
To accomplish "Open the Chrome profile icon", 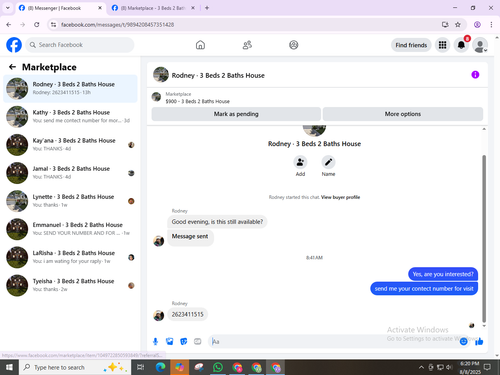I will coord(477,24).
